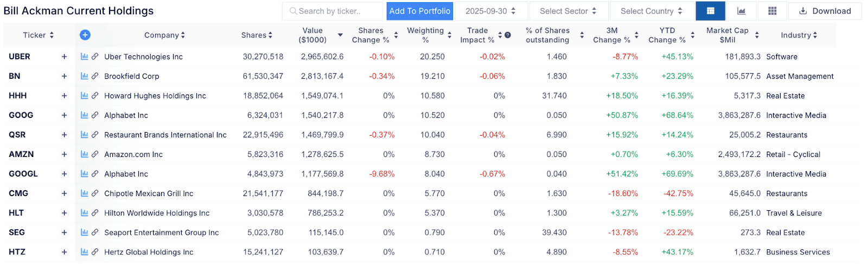The height and width of the screenshot is (264, 868).
Task: Open the Select Sector dropdown
Action: click(567, 11)
